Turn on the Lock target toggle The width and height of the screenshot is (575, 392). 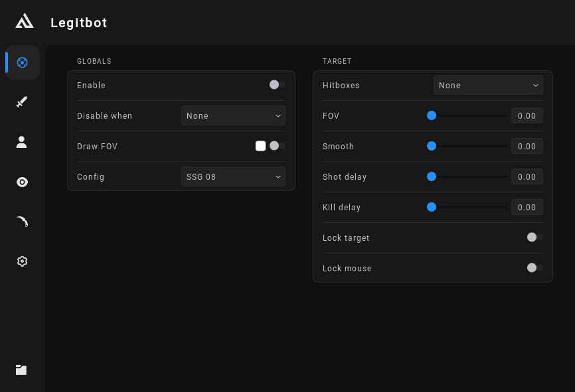coord(534,237)
